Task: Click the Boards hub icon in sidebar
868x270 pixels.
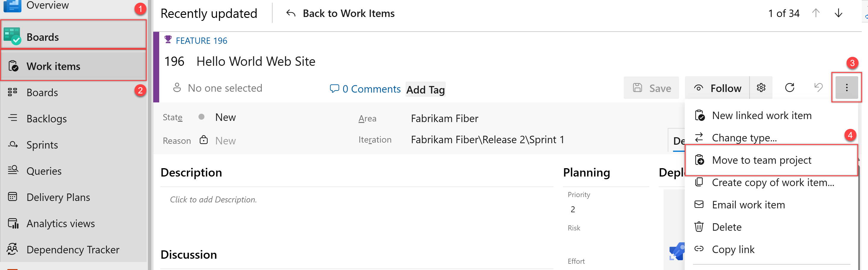Action: point(12,36)
